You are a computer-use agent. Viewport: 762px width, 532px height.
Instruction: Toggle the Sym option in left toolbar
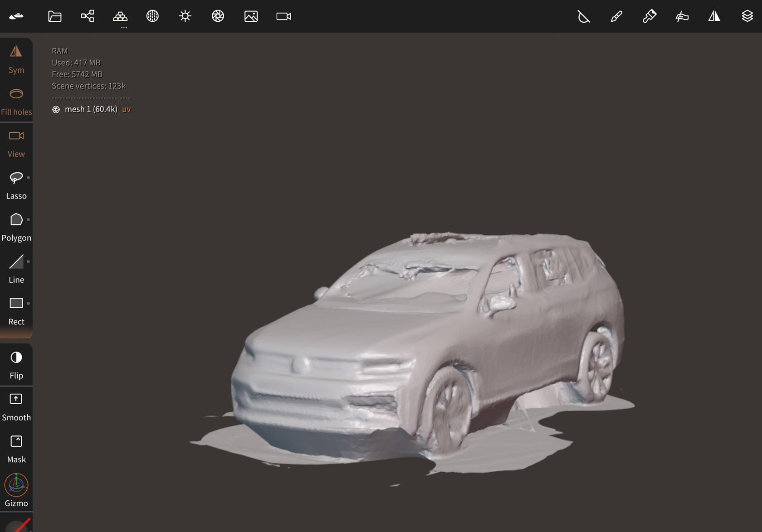[x=16, y=59]
